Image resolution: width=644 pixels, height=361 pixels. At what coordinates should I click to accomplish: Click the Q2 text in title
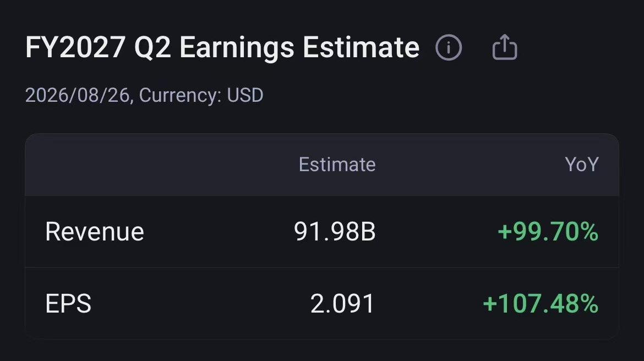[x=152, y=48]
